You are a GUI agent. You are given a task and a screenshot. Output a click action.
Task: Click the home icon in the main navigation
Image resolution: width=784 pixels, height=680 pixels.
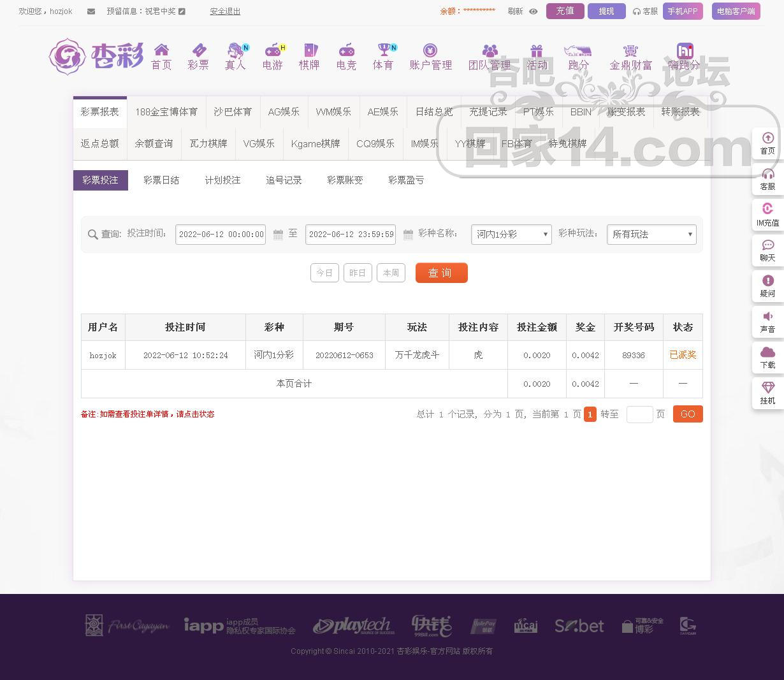[x=161, y=50]
